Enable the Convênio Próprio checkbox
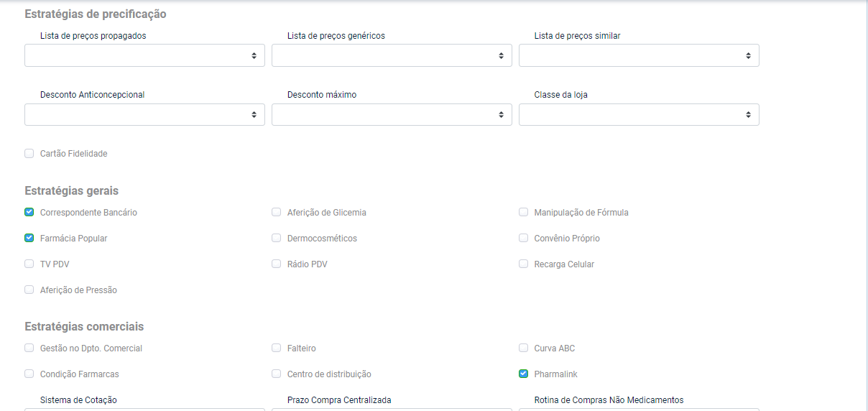 click(x=524, y=238)
